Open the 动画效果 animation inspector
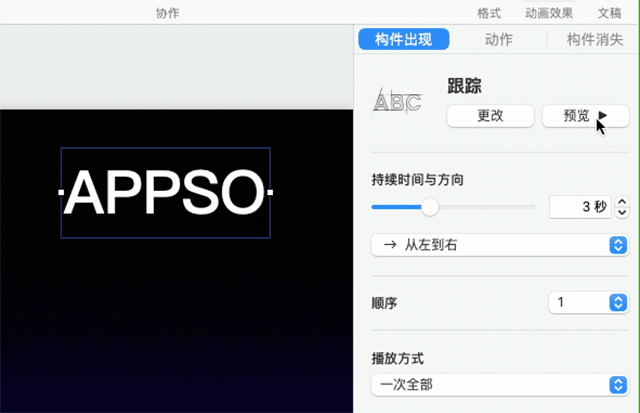Screen dimensions: 640x413 pos(549,13)
